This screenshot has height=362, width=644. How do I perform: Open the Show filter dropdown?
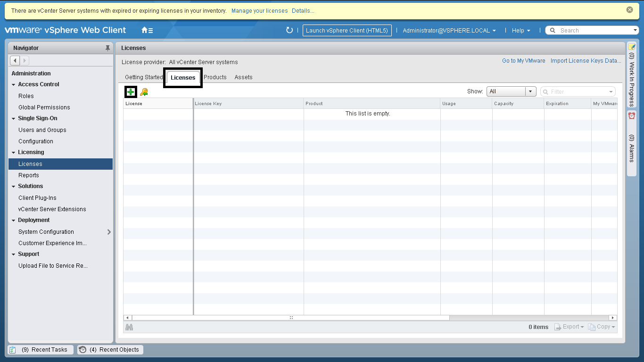click(x=511, y=91)
